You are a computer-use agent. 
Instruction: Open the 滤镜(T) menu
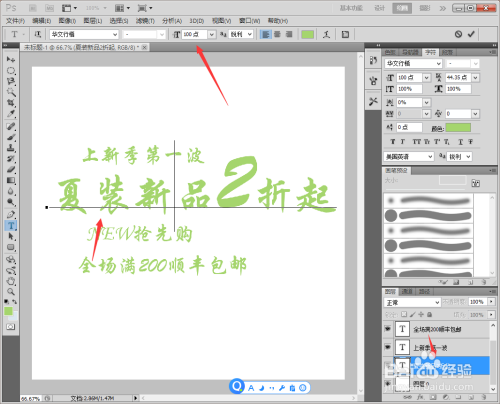pyautogui.click(x=145, y=21)
